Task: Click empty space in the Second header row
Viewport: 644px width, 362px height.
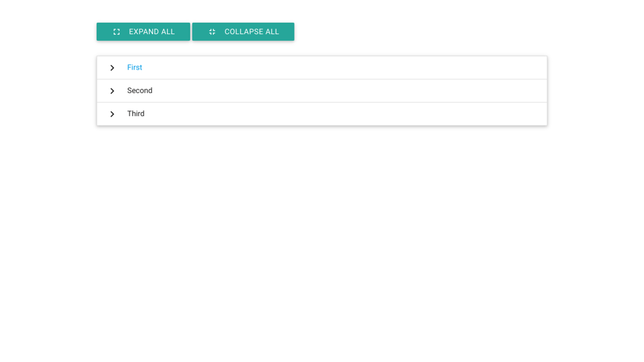Action: click(x=402, y=90)
